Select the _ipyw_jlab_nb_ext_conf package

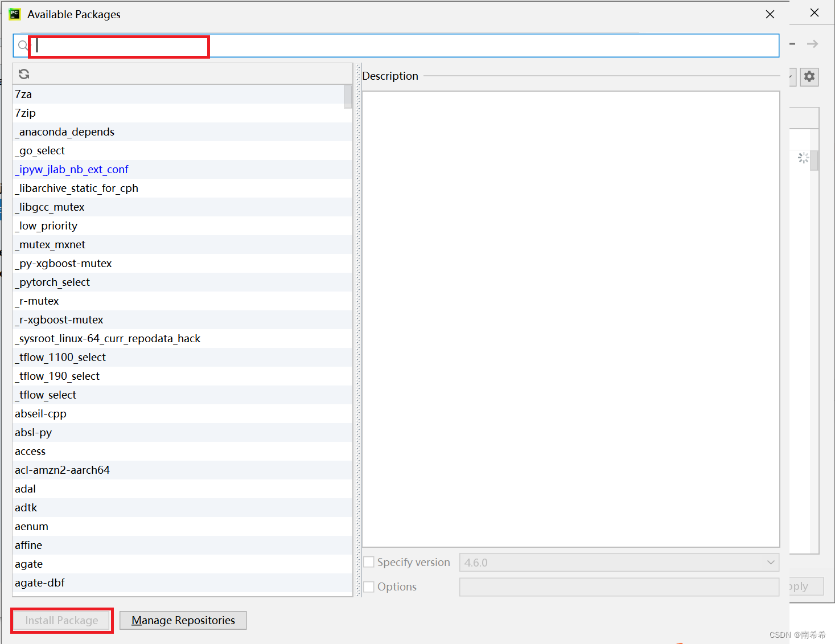[72, 169]
